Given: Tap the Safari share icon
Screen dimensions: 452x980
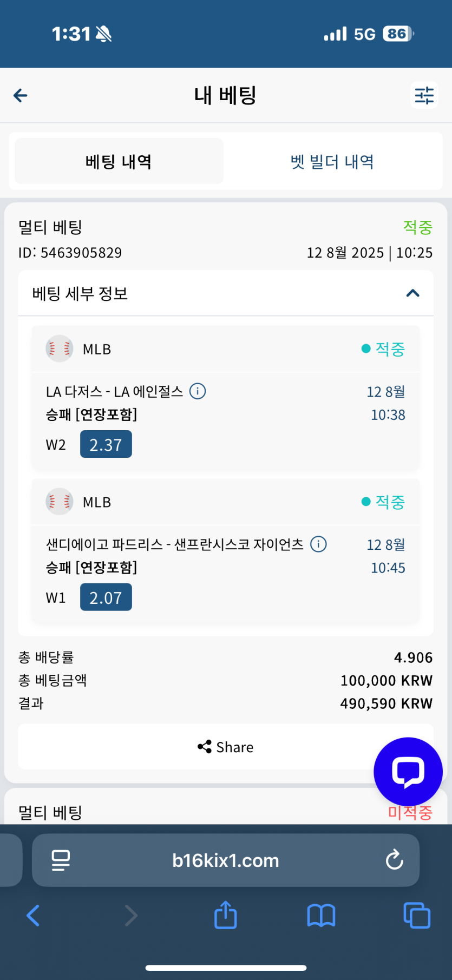Looking at the screenshot, I should pos(226,915).
